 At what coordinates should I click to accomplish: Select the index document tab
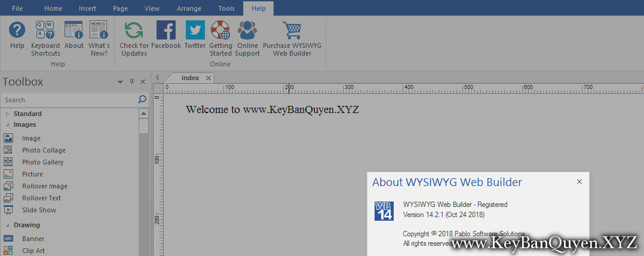coord(190,78)
